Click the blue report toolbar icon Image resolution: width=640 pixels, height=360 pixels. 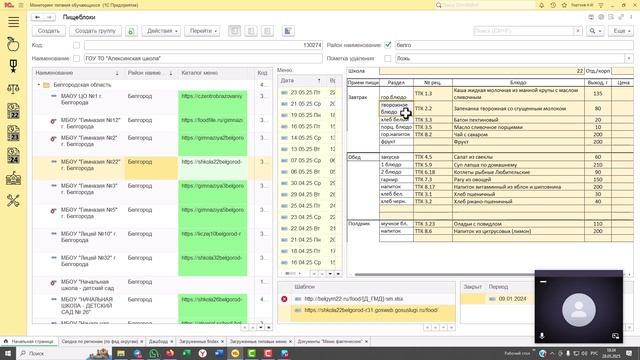pyautogui.click(x=288, y=31)
